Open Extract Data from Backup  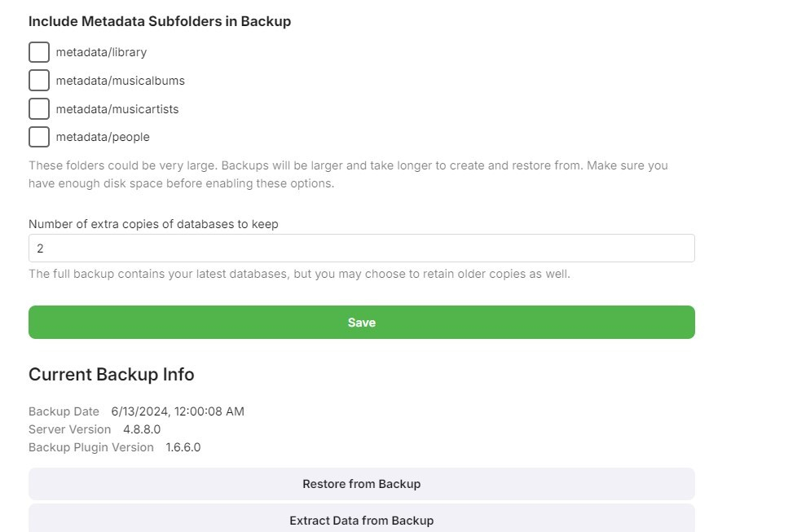361,520
